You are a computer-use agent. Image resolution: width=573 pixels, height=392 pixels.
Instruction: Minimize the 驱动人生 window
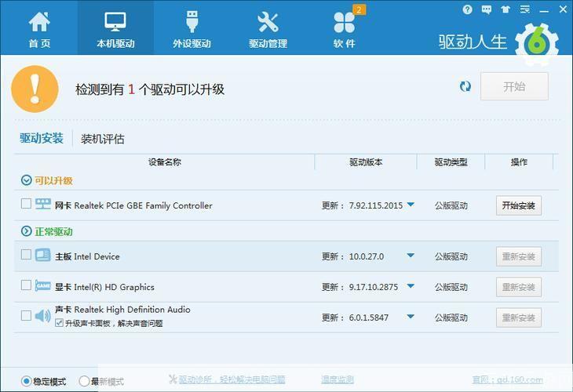544,11
